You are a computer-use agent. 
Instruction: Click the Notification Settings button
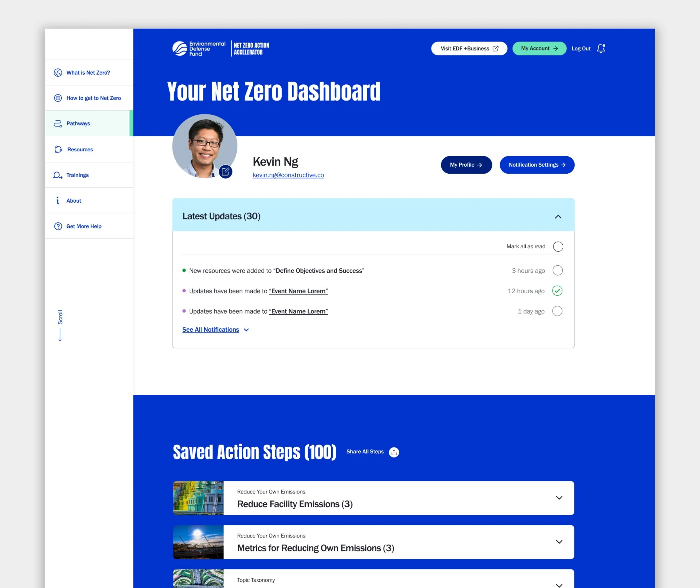(x=537, y=165)
